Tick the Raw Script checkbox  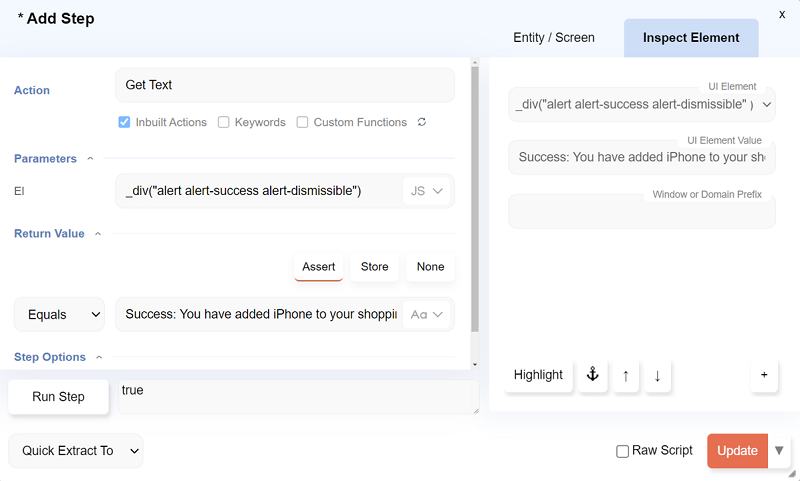click(x=623, y=451)
